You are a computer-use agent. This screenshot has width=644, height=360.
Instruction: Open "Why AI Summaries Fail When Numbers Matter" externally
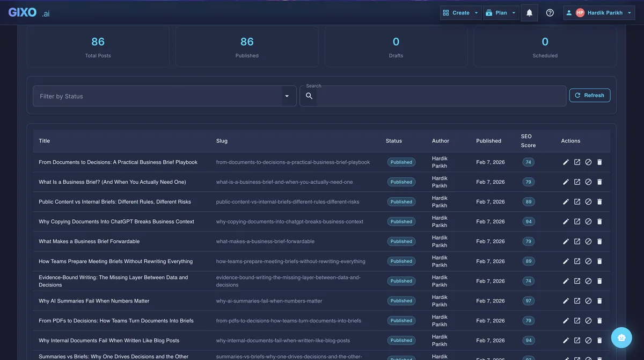576,300
